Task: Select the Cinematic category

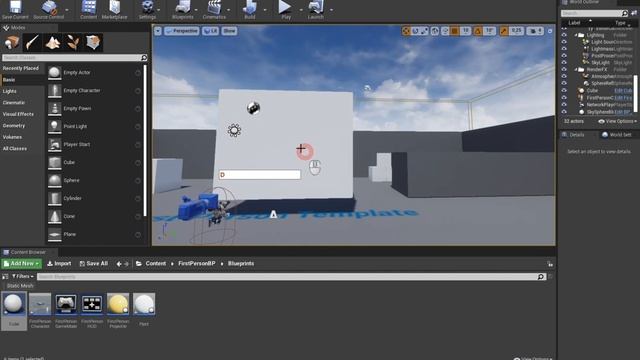Action: [x=14, y=102]
